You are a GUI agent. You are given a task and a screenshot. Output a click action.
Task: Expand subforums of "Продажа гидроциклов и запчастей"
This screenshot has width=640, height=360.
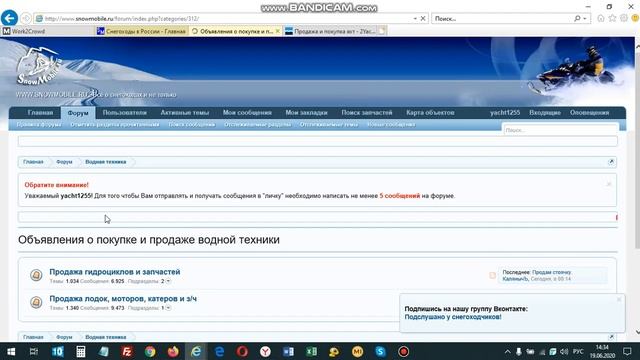point(168,281)
